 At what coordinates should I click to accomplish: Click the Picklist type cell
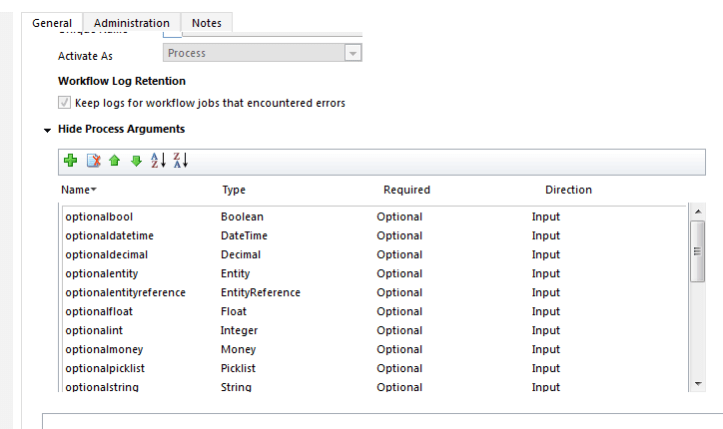pos(238,368)
